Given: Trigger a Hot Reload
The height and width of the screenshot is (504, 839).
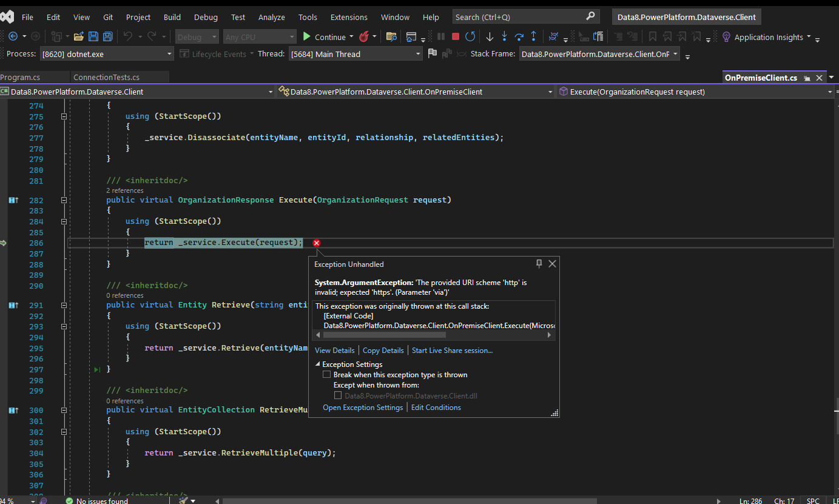Looking at the screenshot, I should tap(365, 36).
